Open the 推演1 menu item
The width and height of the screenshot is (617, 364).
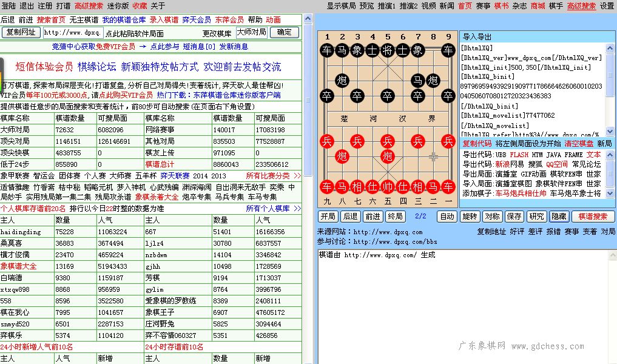click(386, 6)
